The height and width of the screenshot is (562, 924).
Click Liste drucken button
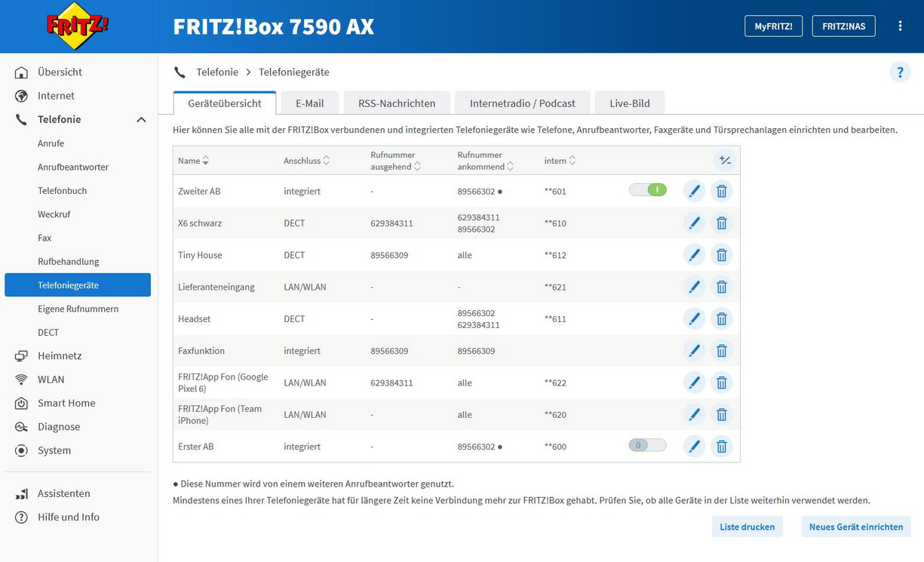coord(747,527)
